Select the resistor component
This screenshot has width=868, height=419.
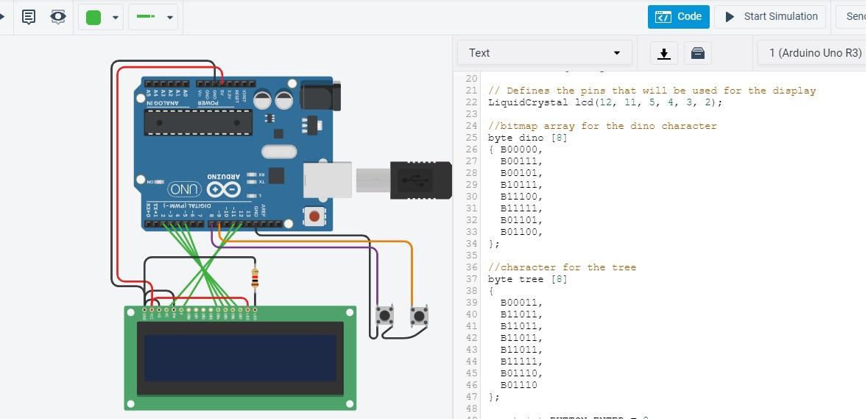[x=255, y=278]
